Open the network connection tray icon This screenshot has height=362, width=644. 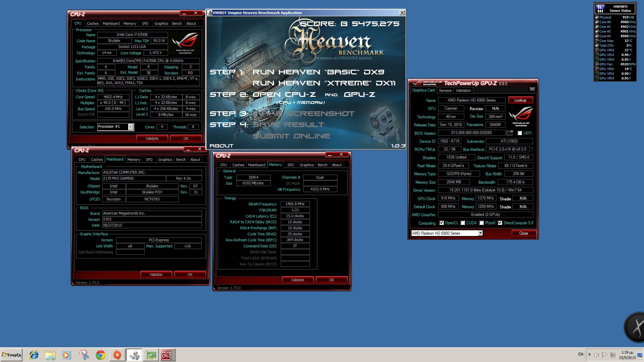[x=612, y=355]
